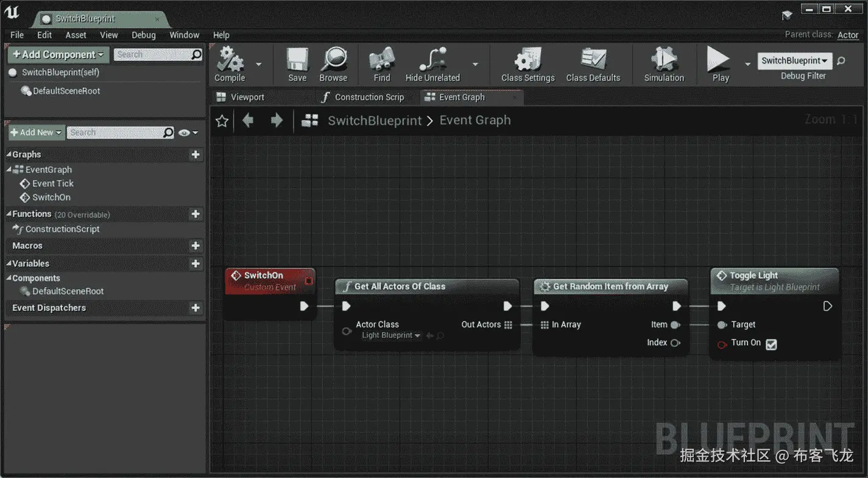Collapse the EventGraph tree node

pyautogui.click(x=9, y=169)
